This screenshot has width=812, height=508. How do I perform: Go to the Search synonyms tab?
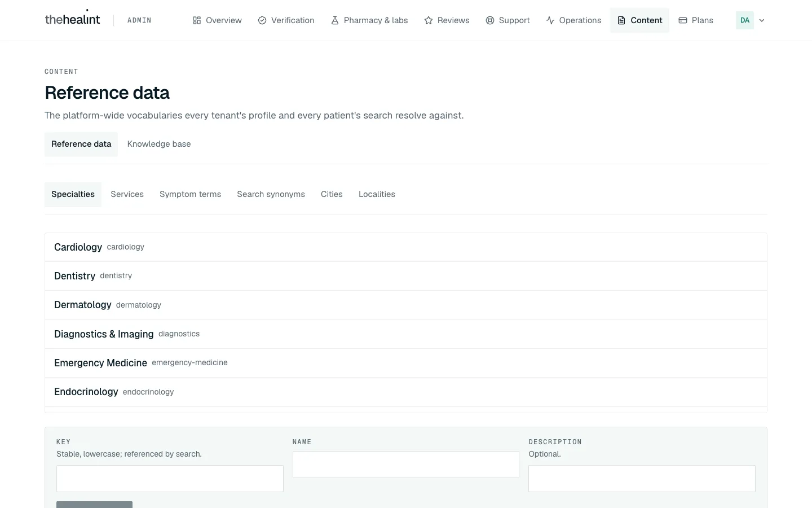coord(271,194)
